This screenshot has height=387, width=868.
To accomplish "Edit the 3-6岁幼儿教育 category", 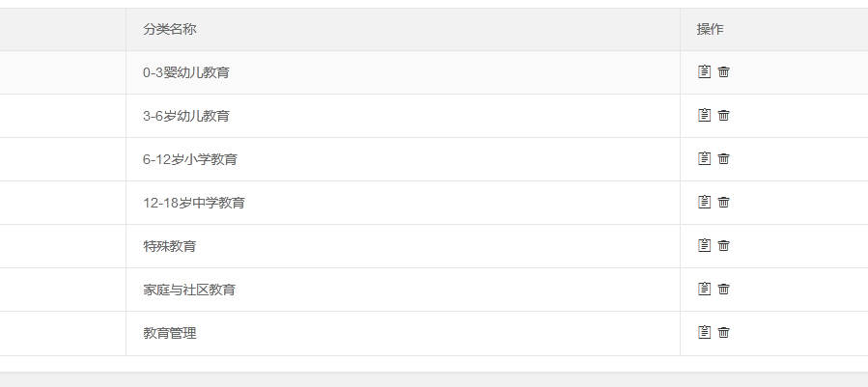I will point(704,115).
